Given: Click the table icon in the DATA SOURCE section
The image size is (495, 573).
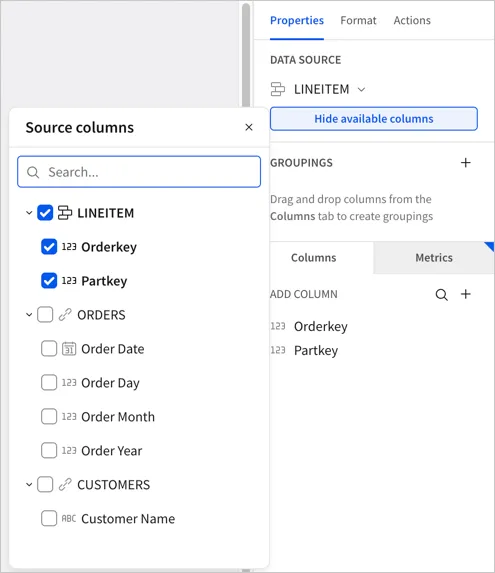Looking at the screenshot, I should (x=278, y=89).
